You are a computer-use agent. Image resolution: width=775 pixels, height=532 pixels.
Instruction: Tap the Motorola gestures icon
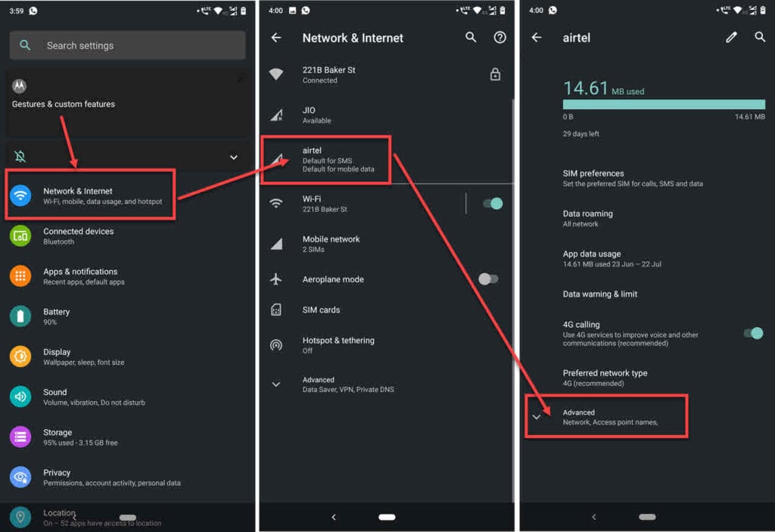(x=19, y=86)
